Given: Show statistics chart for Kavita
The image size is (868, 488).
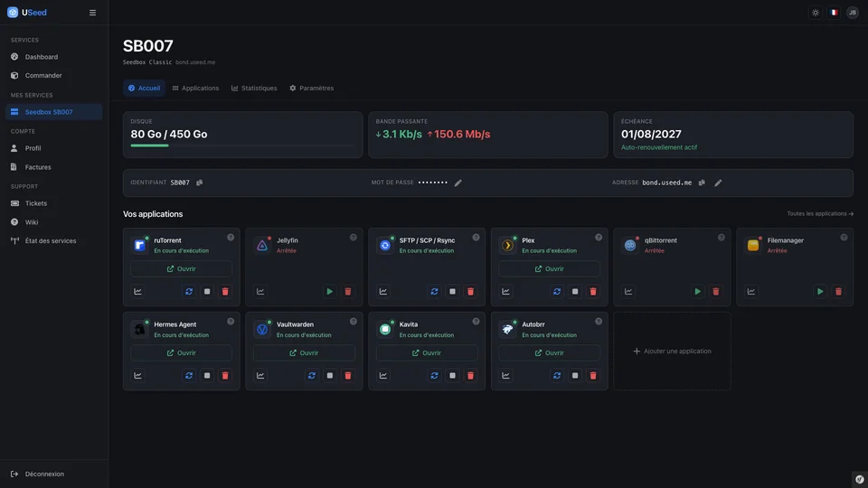Looking at the screenshot, I should [x=383, y=376].
